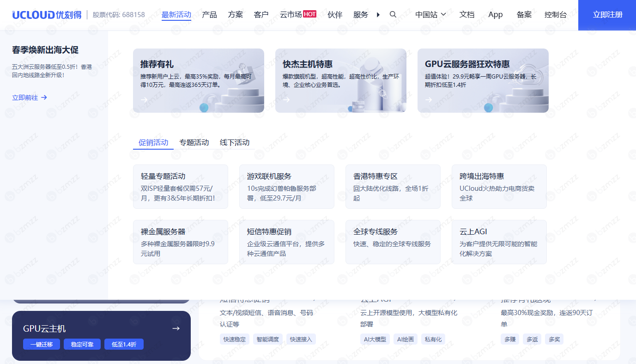Open the 云市场 menu
The image size is (636, 364).
(291, 15)
